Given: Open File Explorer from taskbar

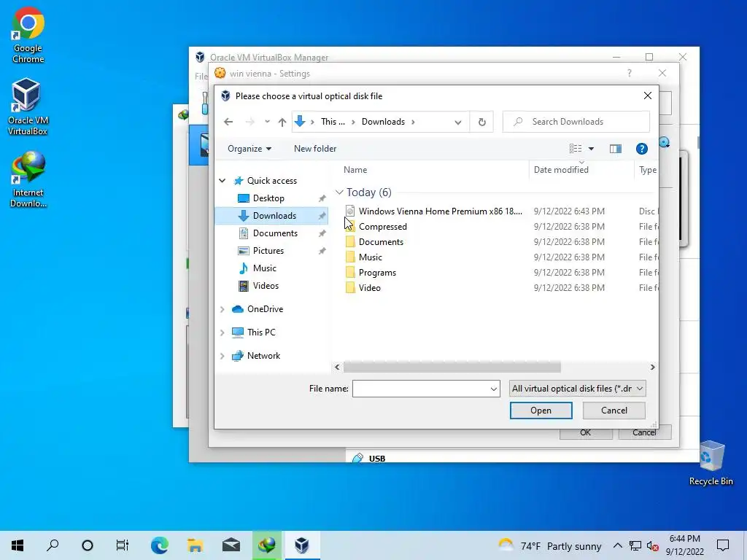Looking at the screenshot, I should click(195, 545).
